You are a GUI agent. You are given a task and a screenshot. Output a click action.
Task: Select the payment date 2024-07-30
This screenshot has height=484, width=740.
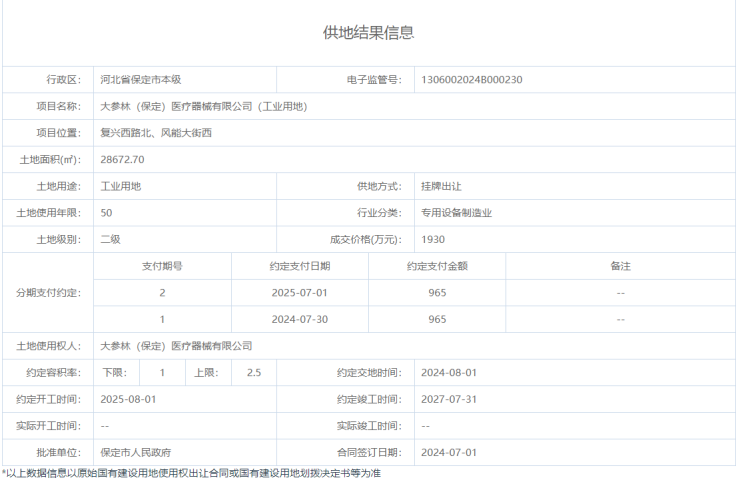(x=300, y=319)
